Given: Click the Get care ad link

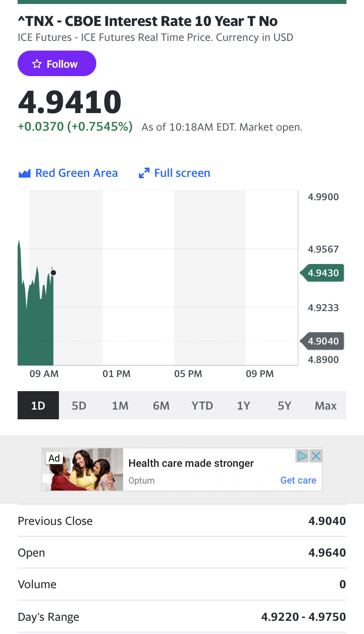Looking at the screenshot, I should click(x=298, y=480).
